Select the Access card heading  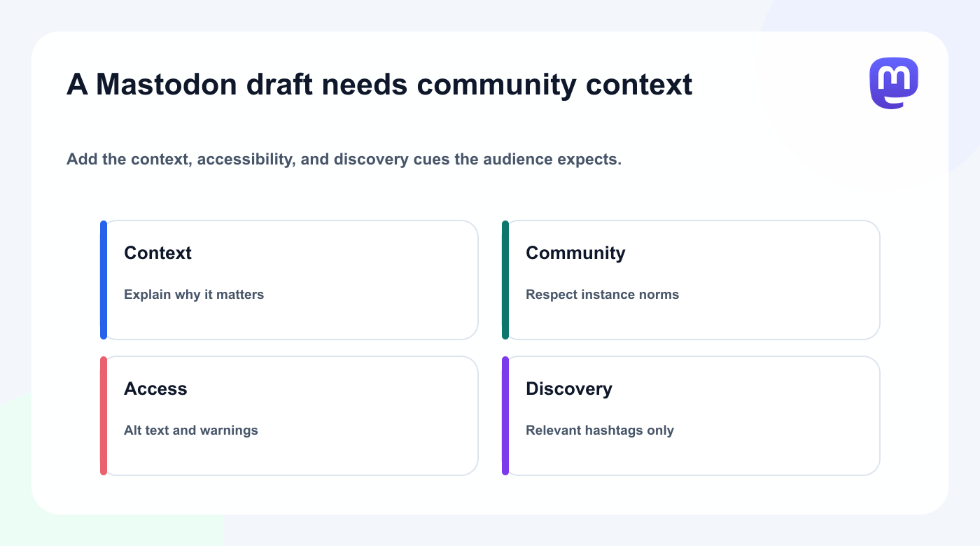tap(155, 388)
